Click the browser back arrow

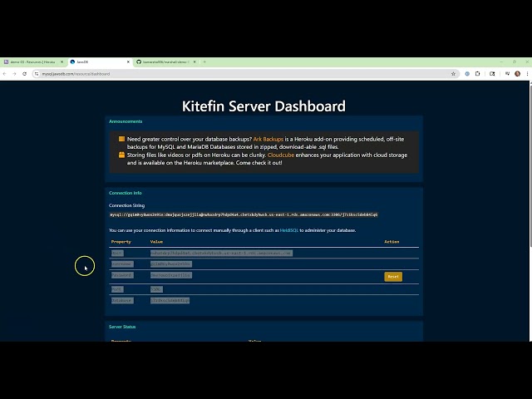[5, 73]
